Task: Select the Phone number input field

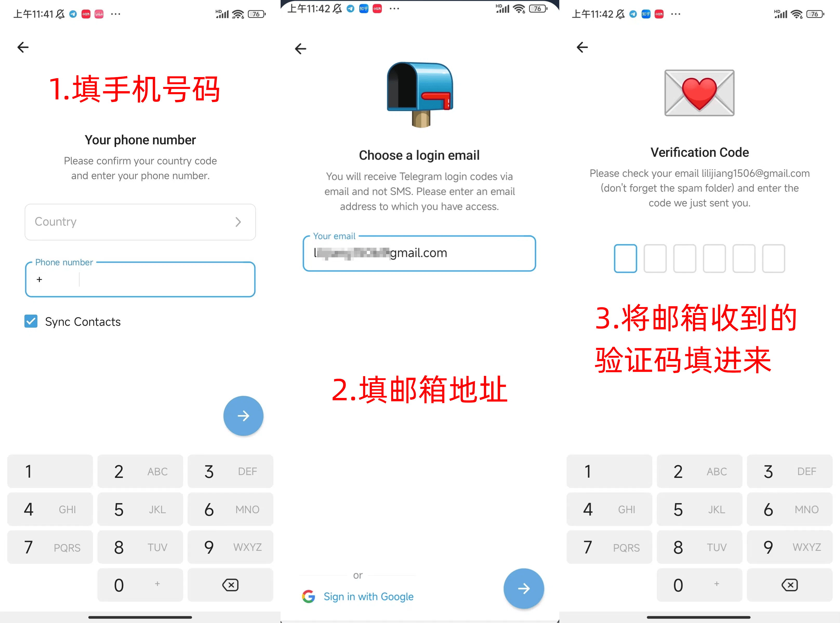Action: pos(140,278)
